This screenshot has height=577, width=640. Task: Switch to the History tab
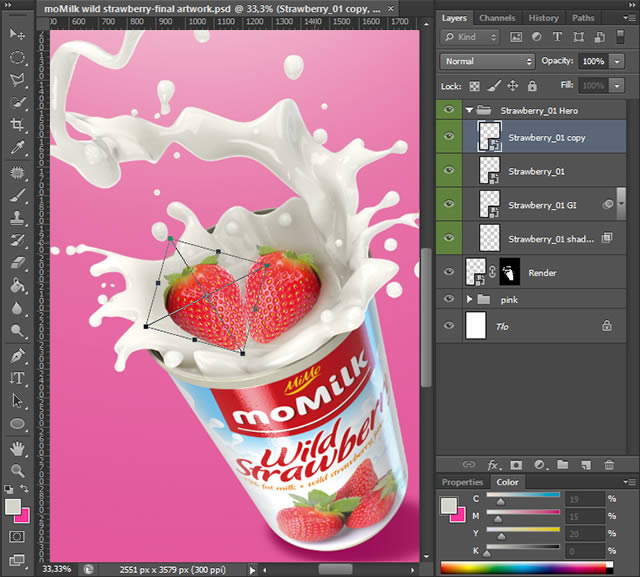click(543, 18)
